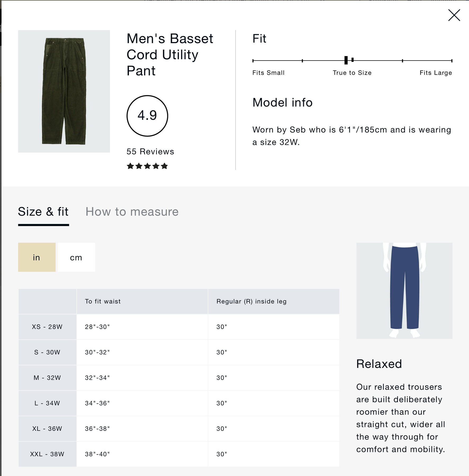Select inches unit toggle
Viewport: 469px width, 476px height.
click(x=37, y=257)
